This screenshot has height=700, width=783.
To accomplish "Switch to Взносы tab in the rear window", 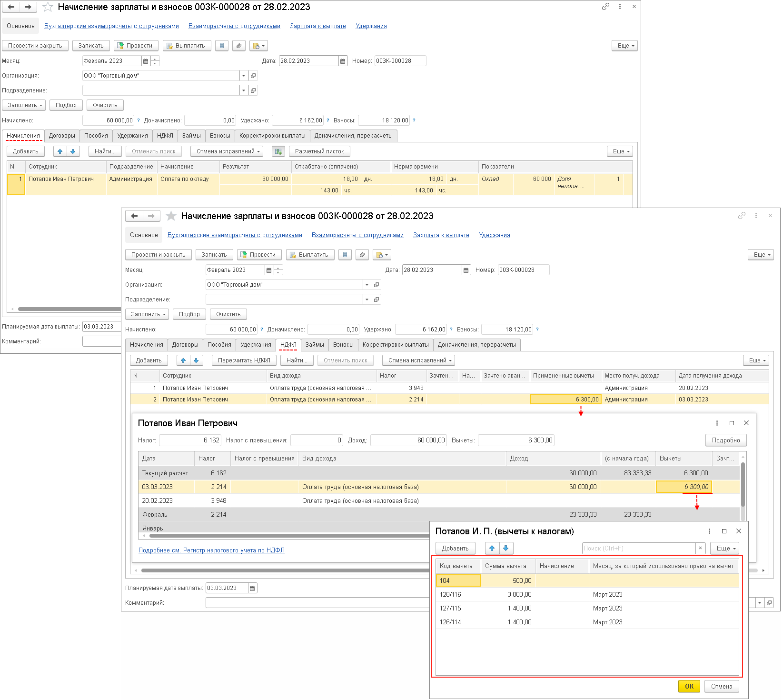I will (220, 136).
